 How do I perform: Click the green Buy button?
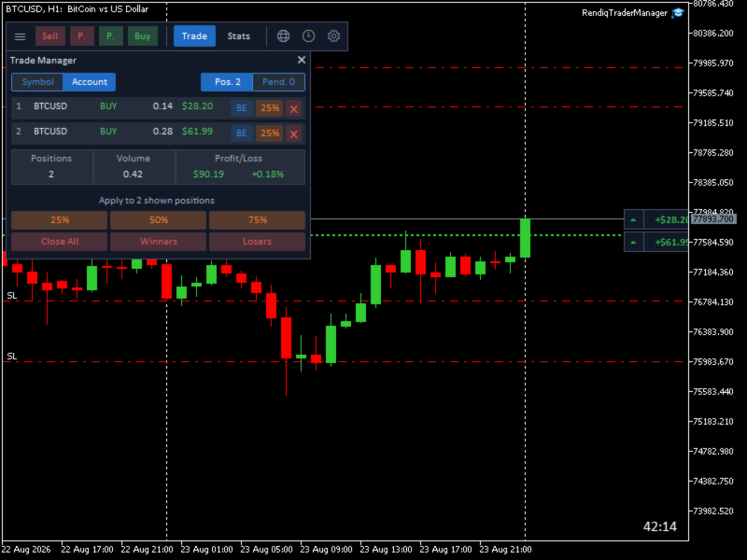pos(143,36)
